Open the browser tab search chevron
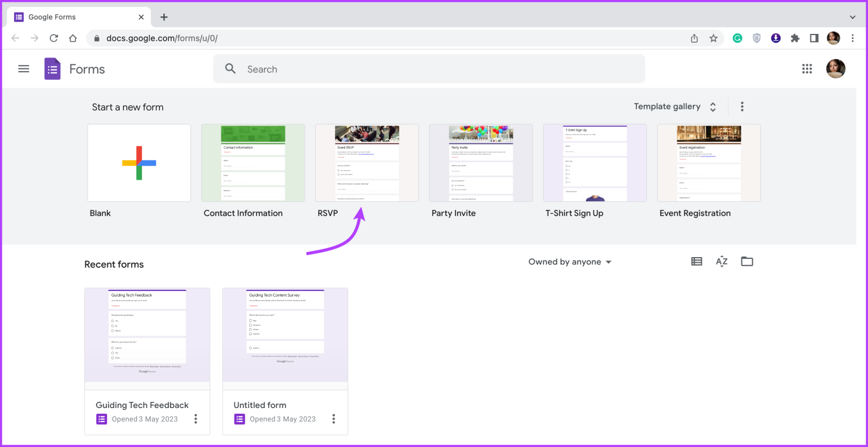This screenshot has height=447, width=868. tap(852, 17)
